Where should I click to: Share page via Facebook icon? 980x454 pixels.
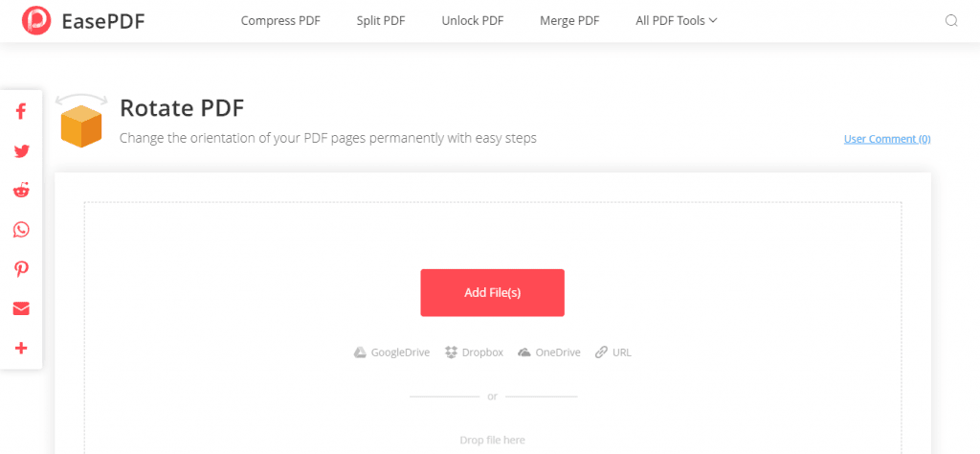point(21,112)
